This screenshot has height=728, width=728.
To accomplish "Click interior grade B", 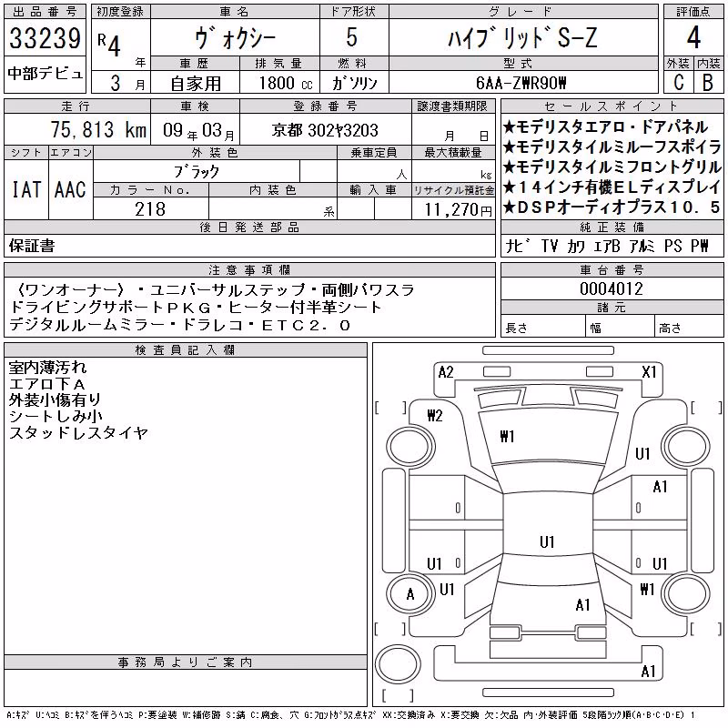I will (x=708, y=83).
